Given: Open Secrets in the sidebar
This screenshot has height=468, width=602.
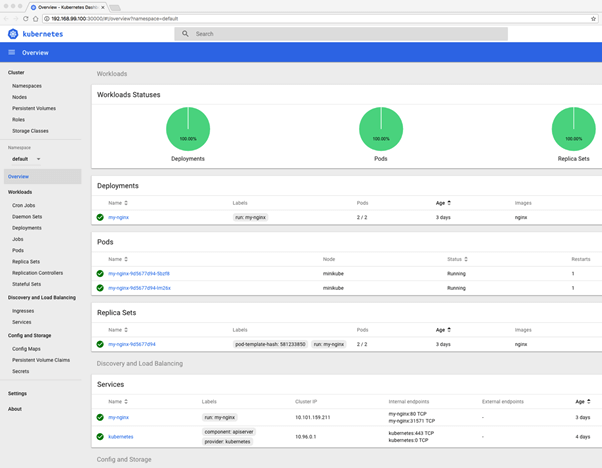Looking at the screenshot, I should [21, 371].
